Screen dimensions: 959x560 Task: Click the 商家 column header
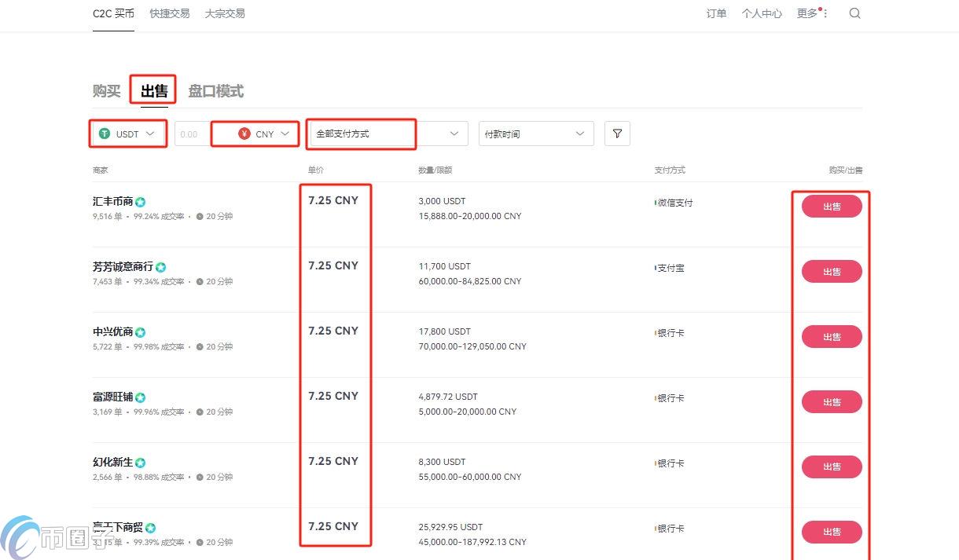(x=101, y=170)
